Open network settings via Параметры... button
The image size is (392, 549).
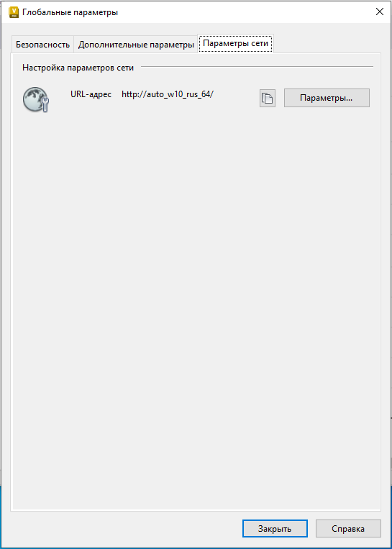pos(327,98)
